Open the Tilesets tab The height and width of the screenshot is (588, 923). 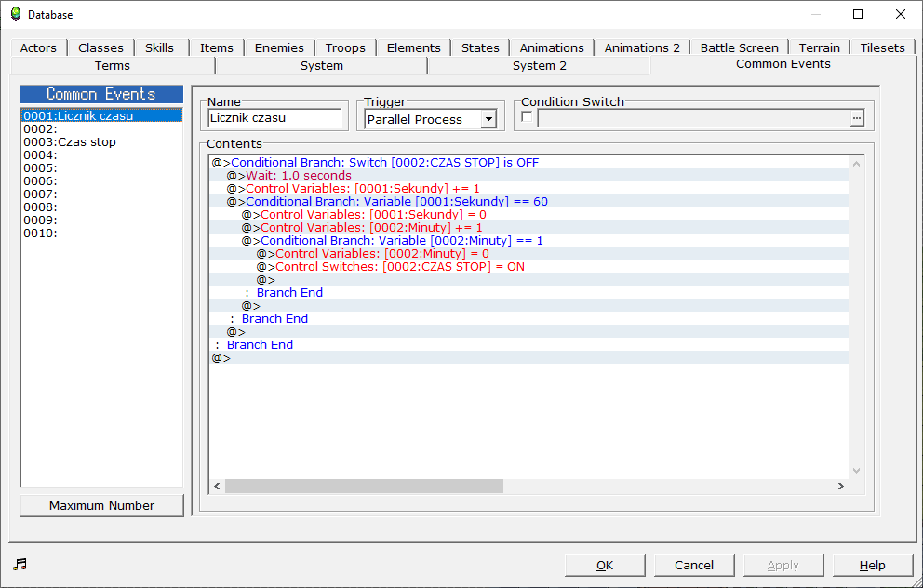[x=882, y=47]
